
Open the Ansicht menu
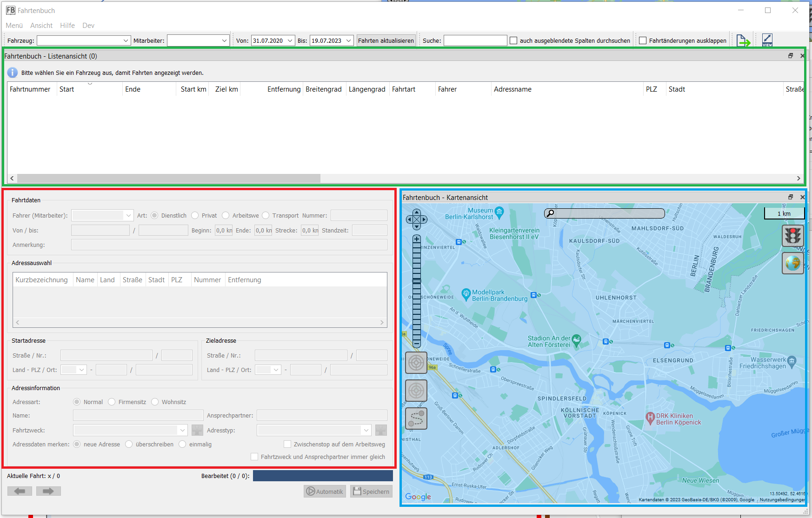41,26
